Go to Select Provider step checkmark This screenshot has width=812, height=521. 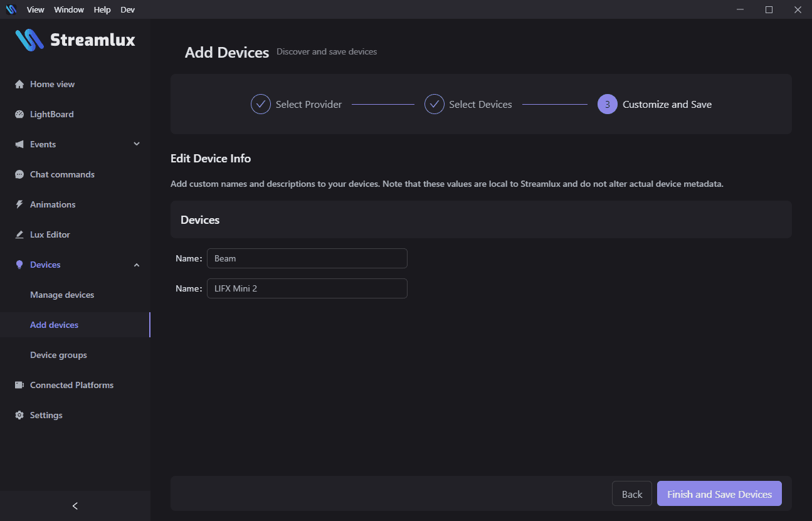[x=261, y=104]
